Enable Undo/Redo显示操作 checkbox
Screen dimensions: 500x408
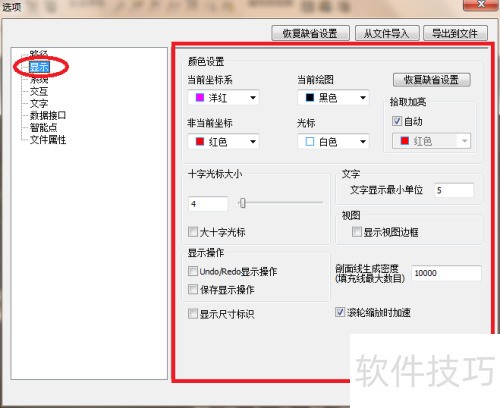point(193,271)
